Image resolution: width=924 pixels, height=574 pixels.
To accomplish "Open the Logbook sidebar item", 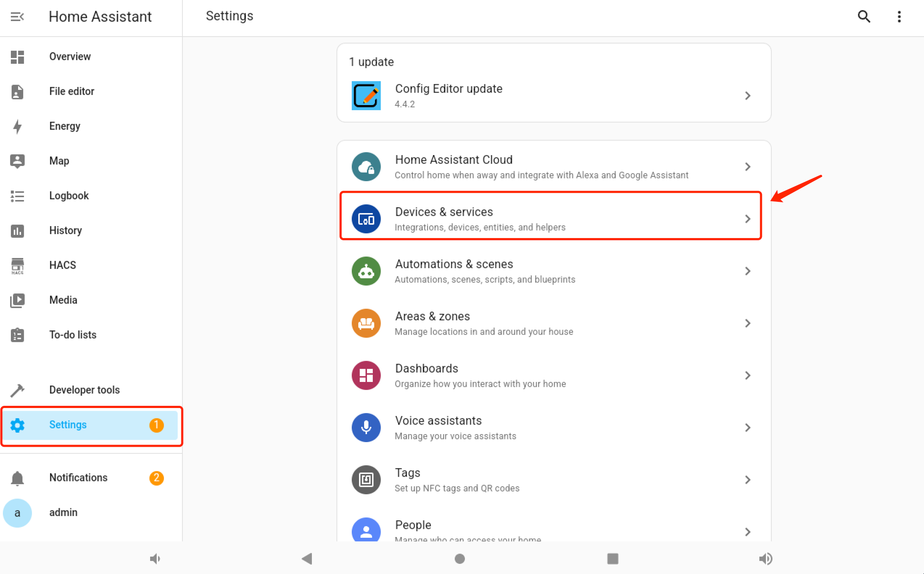I will pos(69,196).
